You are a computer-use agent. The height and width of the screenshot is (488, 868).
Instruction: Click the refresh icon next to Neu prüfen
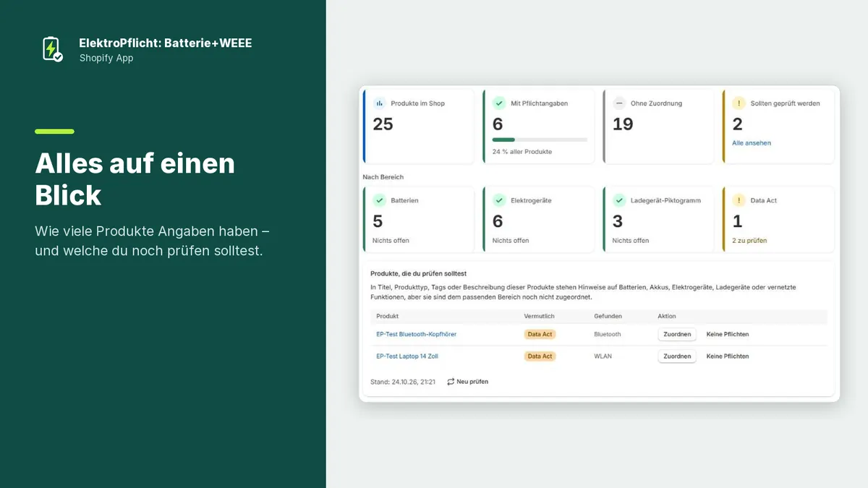(451, 381)
